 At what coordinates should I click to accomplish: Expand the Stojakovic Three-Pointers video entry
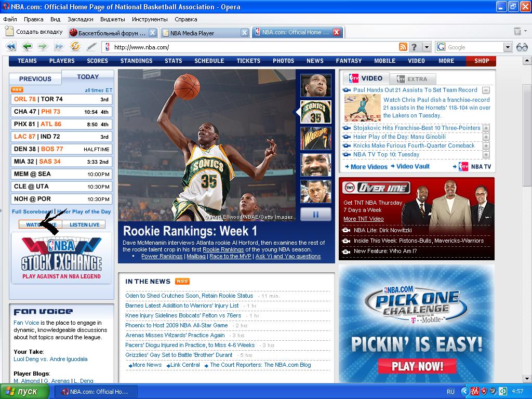coord(486,128)
